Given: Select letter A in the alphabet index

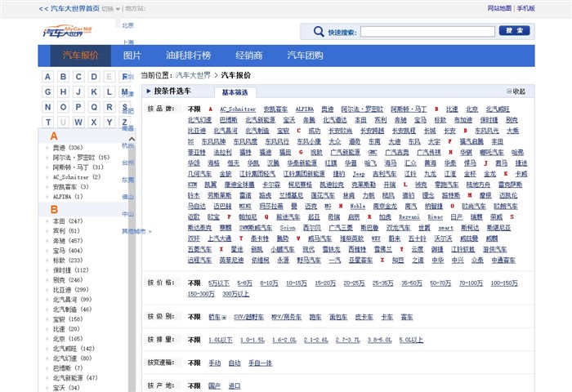Looking at the screenshot, I should click(x=47, y=77).
